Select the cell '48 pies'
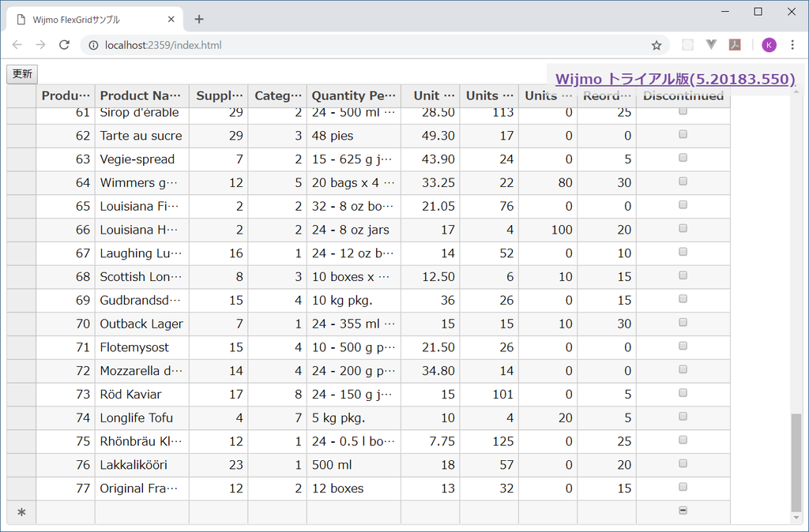809x532 pixels. point(354,136)
